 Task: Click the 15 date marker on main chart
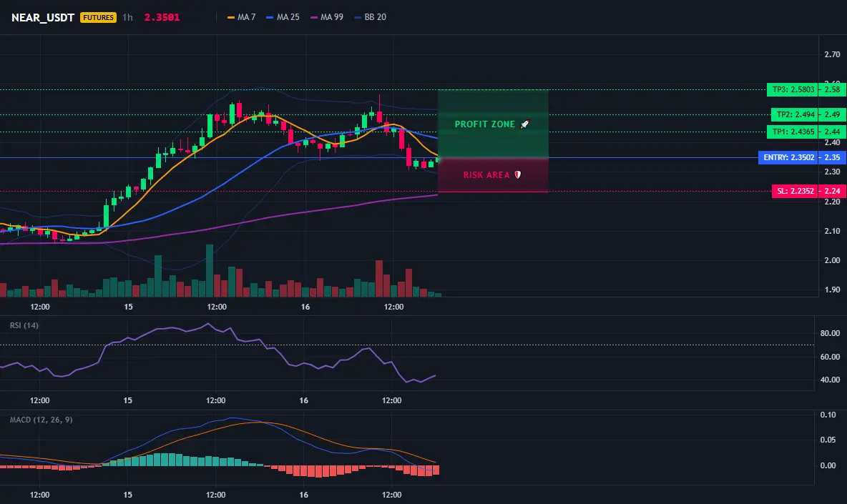128,307
